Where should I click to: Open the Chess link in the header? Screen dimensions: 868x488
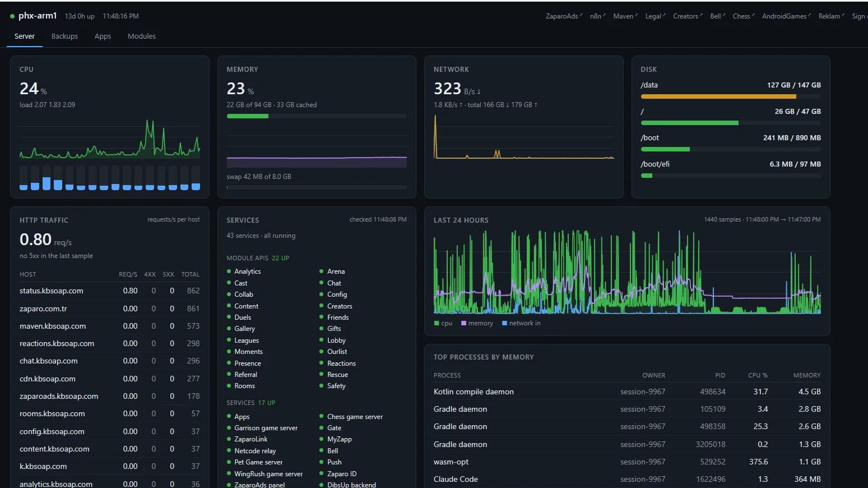744,16
